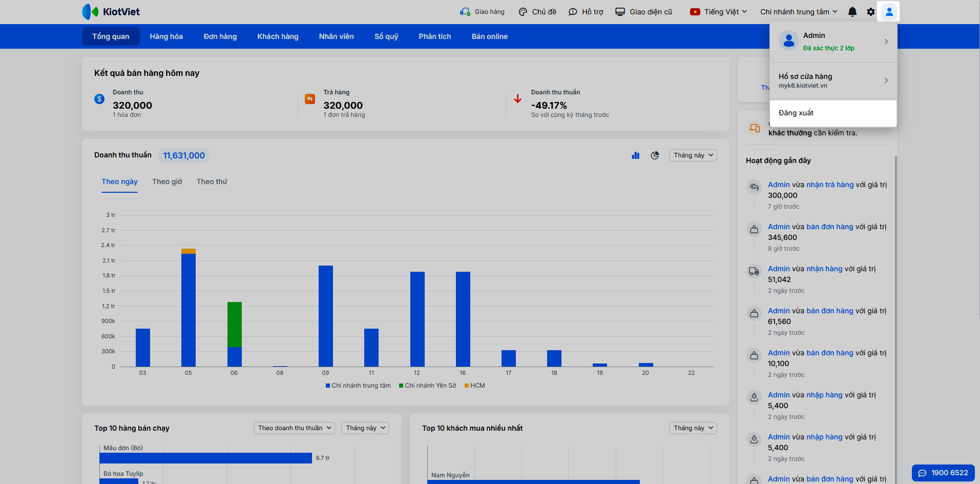Click the Trả hàng return icon

[x=310, y=99]
